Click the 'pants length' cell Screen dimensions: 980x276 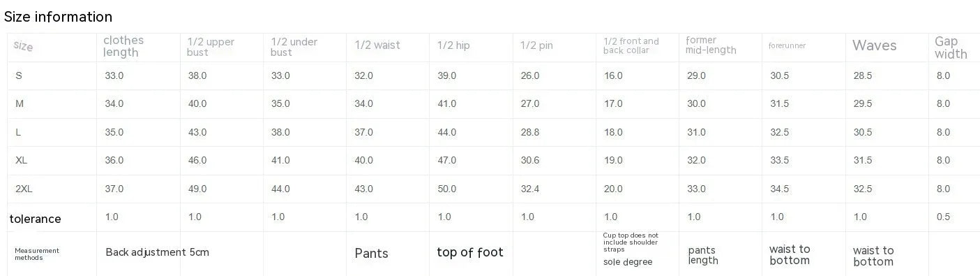[x=703, y=255]
